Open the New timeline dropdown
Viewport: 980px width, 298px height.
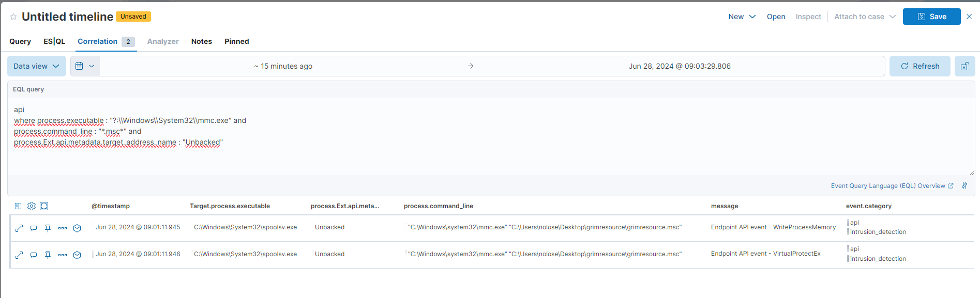pyautogui.click(x=742, y=17)
